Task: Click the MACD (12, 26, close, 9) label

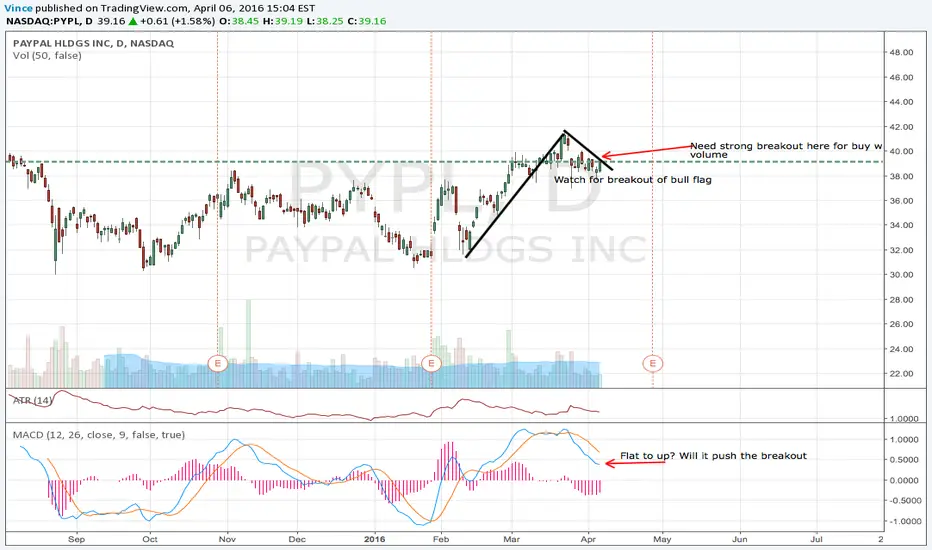Action: pos(99,435)
